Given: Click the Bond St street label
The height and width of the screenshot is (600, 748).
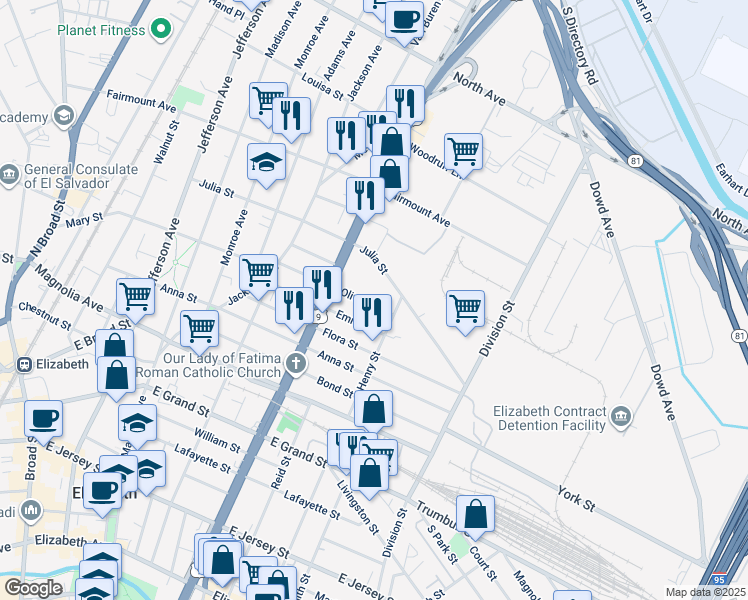Looking at the screenshot, I should 335,386.
